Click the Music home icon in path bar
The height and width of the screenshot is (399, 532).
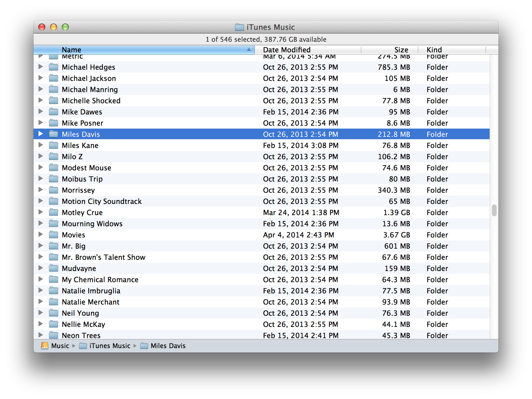[45, 345]
